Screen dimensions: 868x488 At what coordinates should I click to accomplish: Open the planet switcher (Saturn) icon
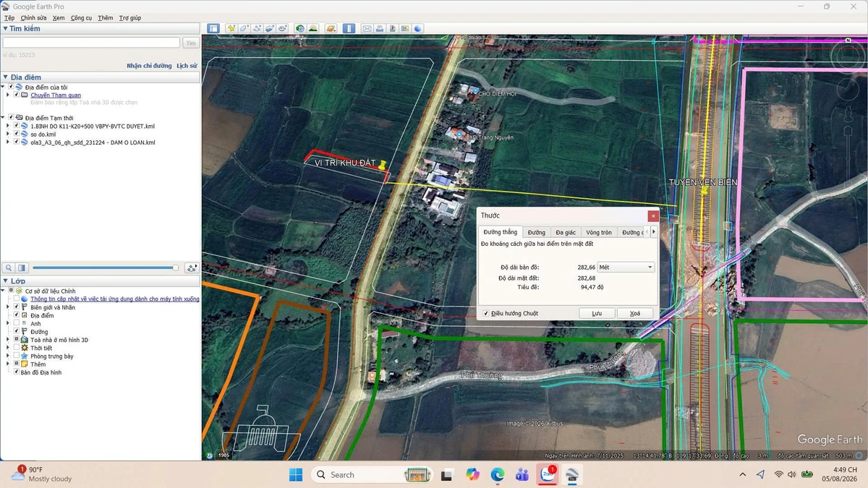(x=331, y=28)
